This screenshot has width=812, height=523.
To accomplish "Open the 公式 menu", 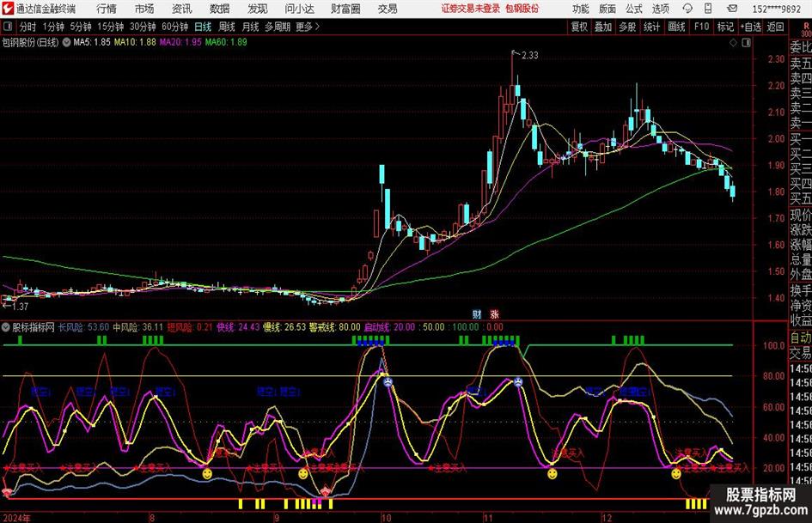I will tap(634, 9).
